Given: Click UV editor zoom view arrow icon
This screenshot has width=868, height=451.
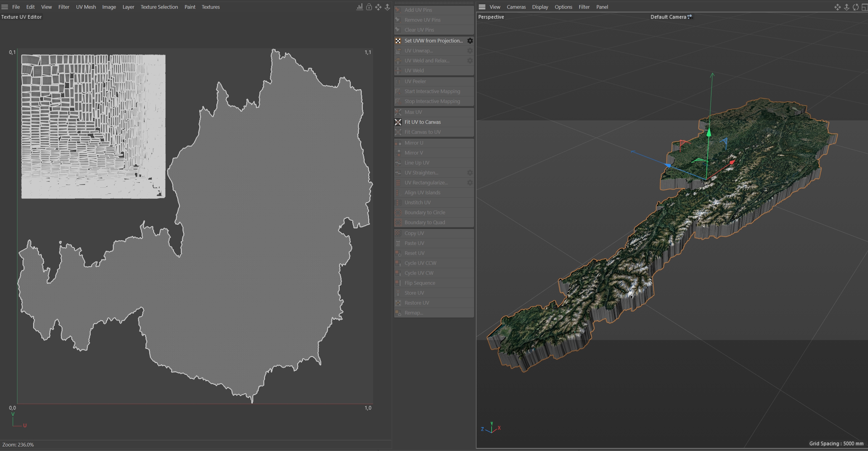Looking at the screenshot, I should [x=387, y=7].
